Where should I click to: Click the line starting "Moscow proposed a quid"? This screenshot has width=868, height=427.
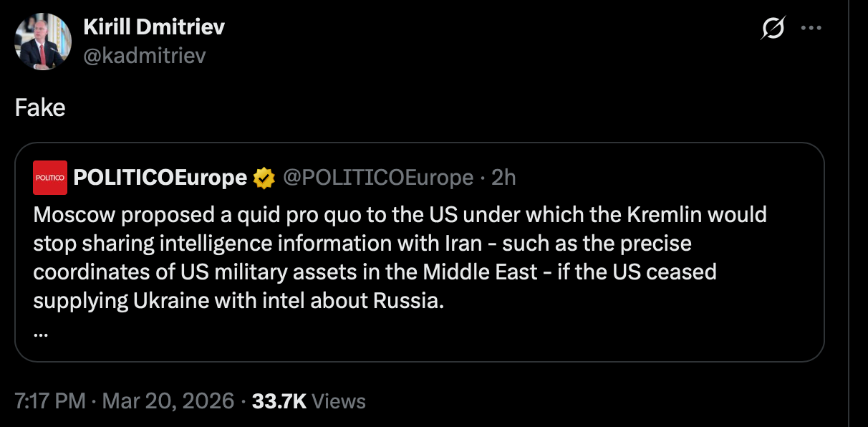click(x=400, y=214)
